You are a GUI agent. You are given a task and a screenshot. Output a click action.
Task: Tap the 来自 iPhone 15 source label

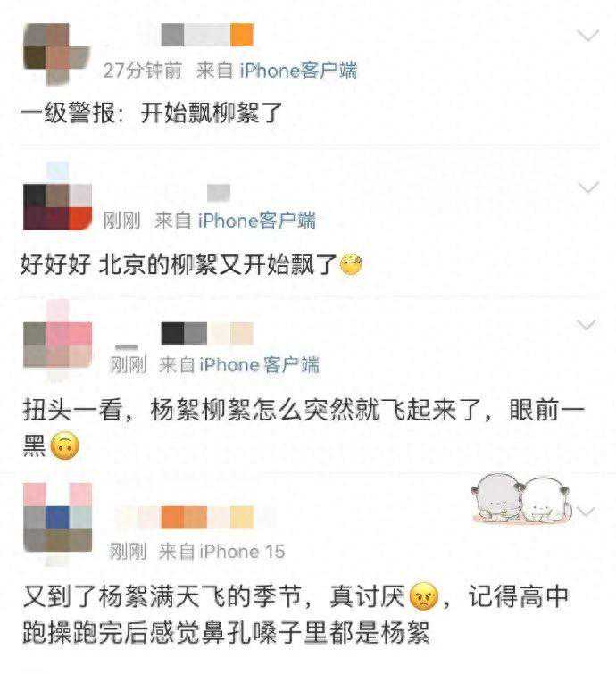pyautogui.click(x=221, y=552)
